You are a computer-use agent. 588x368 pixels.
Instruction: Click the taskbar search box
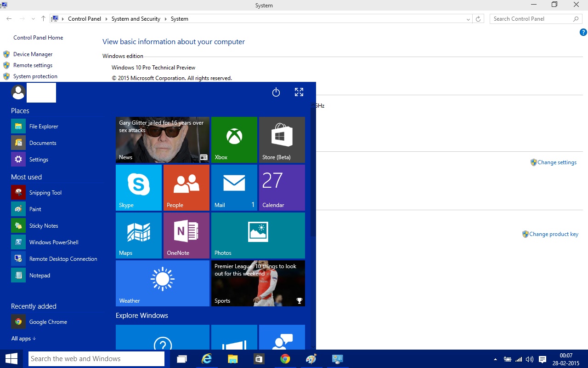(97, 359)
